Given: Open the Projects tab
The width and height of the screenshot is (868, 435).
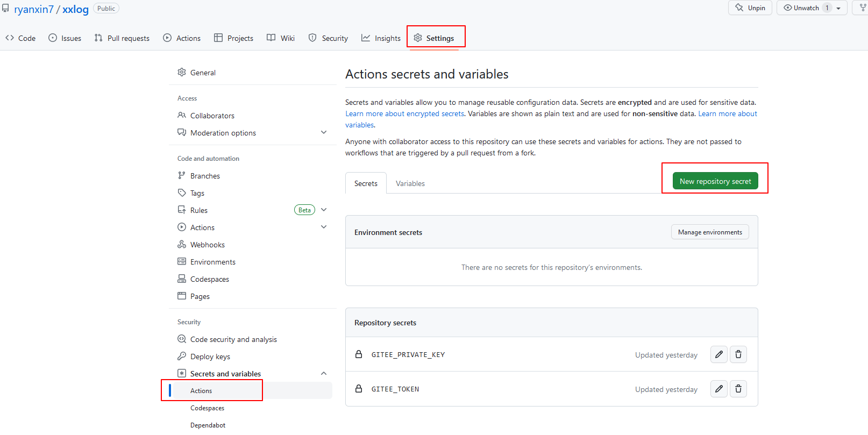Looking at the screenshot, I should 234,38.
